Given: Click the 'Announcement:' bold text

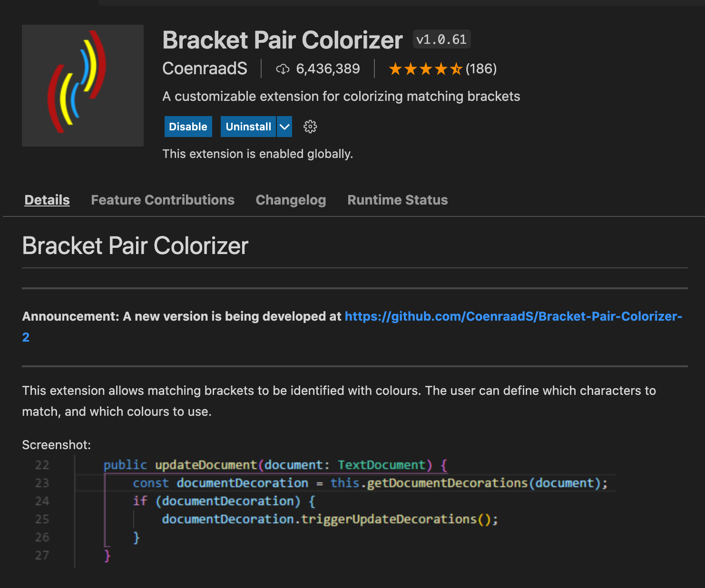Looking at the screenshot, I should click(70, 316).
